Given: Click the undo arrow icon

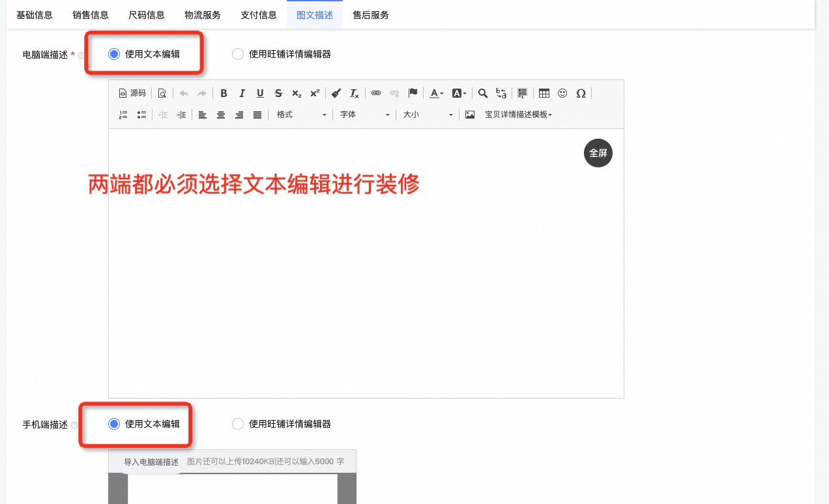Looking at the screenshot, I should click(x=184, y=93).
